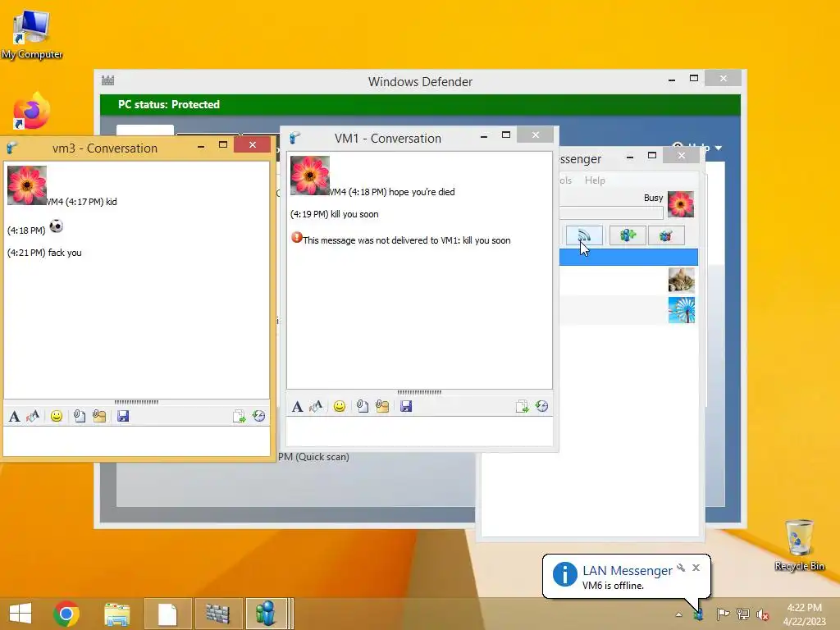This screenshot has width=840, height=630.
Task: Click the PC status Protected banner
Action: point(421,104)
